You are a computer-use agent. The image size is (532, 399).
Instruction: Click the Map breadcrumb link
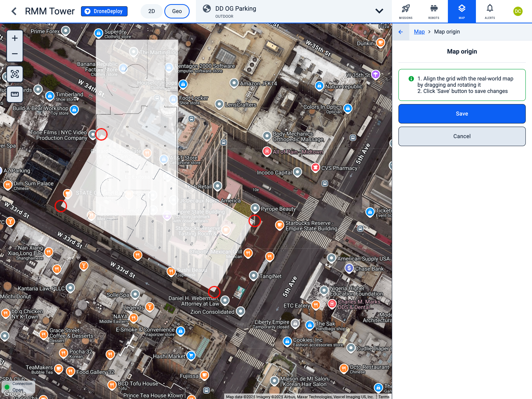point(419,32)
